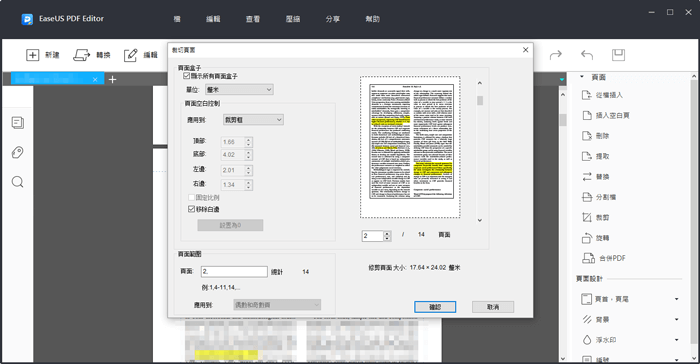
Task: Click the Split file icon in right panel
Action: pos(587,197)
